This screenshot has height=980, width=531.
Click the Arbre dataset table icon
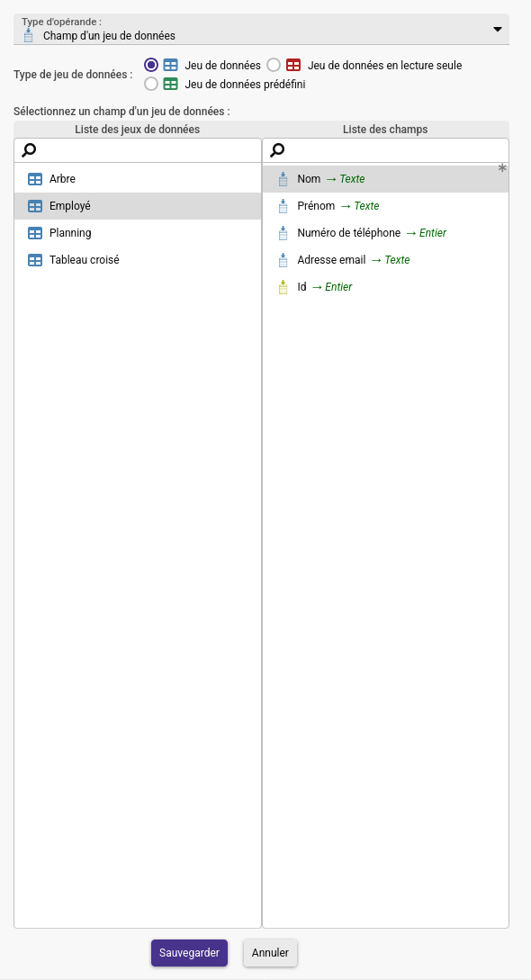35,179
